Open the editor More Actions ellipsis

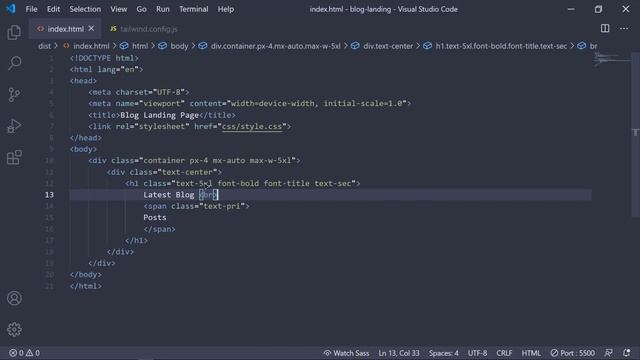pos(624,29)
